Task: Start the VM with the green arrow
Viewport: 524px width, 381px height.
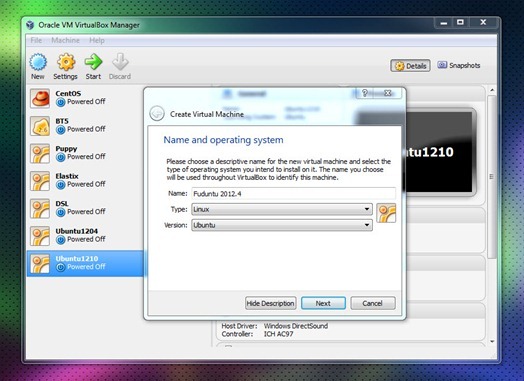Action: pyautogui.click(x=93, y=62)
